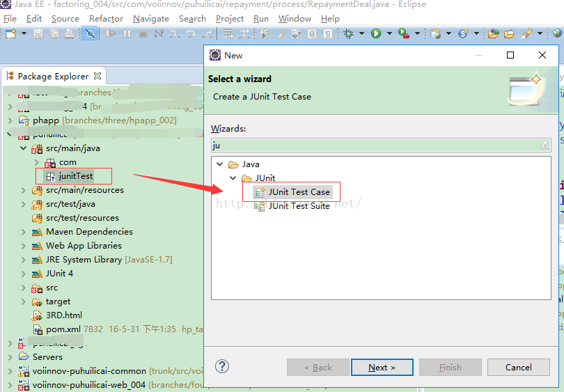This screenshot has height=392, width=564.
Task: Maximize the New wizard dialog
Action: (510, 55)
